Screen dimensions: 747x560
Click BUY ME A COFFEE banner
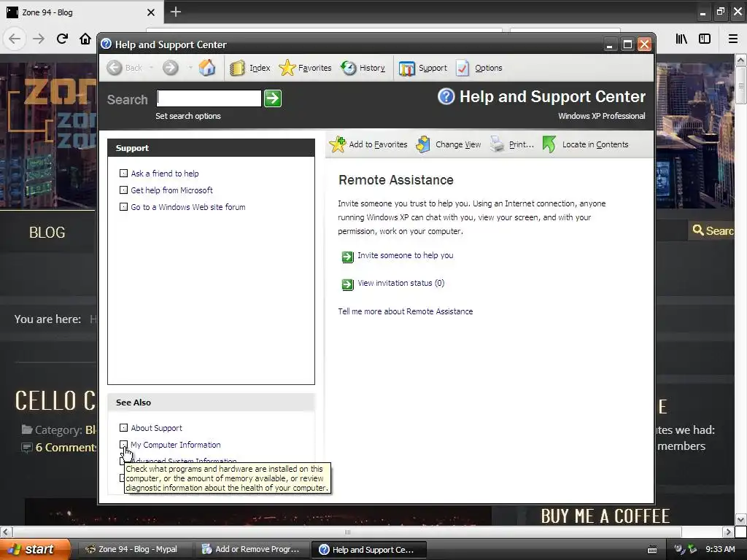tap(605, 516)
